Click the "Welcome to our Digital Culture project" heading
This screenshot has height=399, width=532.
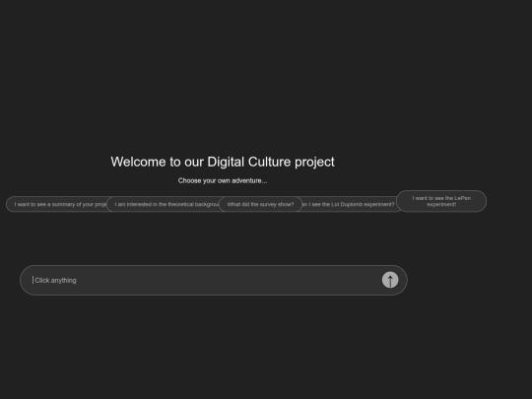click(x=223, y=162)
